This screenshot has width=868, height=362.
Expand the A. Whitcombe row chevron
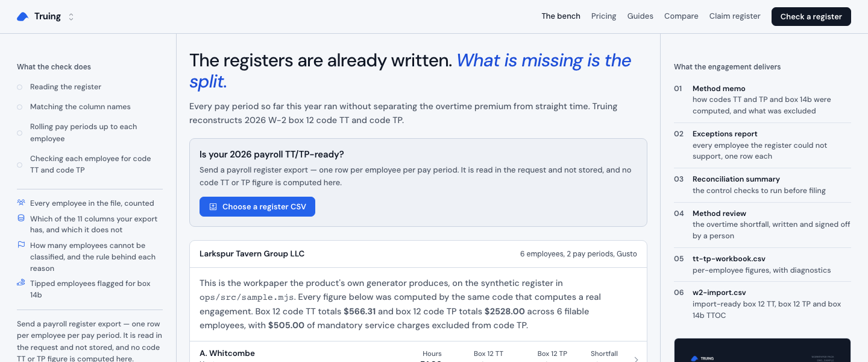click(x=636, y=359)
